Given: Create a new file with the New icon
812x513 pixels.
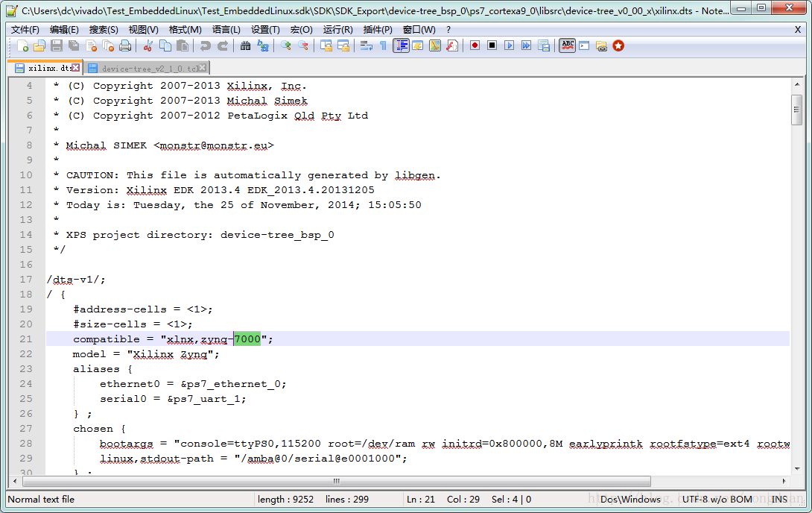Looking at the screenshot, I should pyautogui.click(x=23, y=46).
